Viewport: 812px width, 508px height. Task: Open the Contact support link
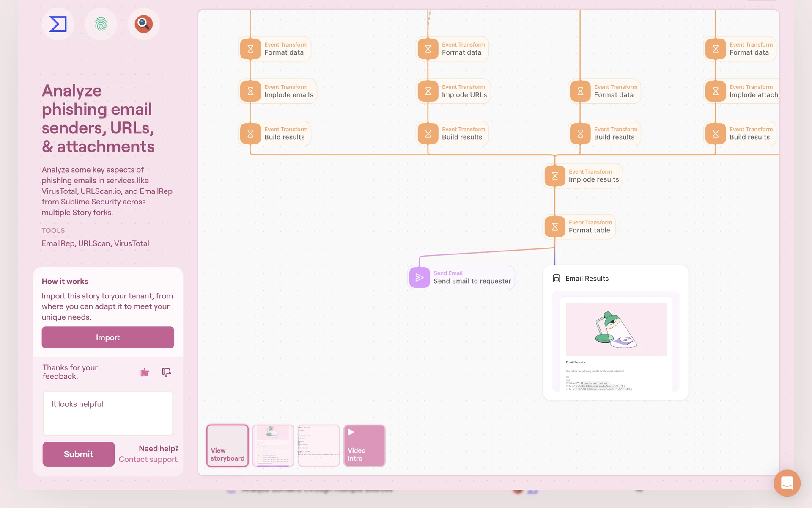[x=148, y=459]
